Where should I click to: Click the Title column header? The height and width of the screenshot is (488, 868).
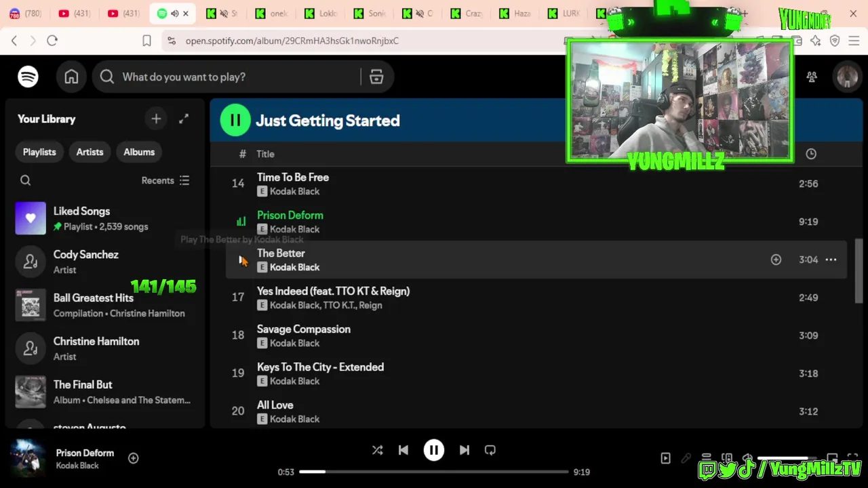[x=265, y=154]
